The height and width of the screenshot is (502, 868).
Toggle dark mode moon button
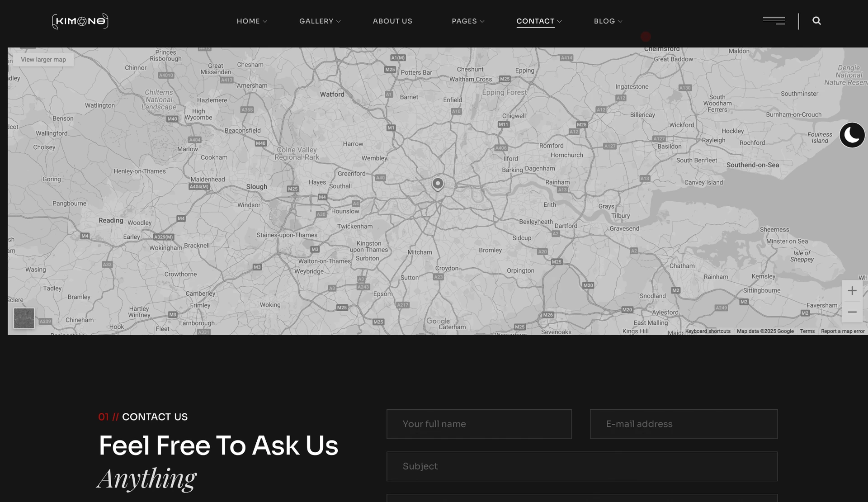tap(852, 135)
